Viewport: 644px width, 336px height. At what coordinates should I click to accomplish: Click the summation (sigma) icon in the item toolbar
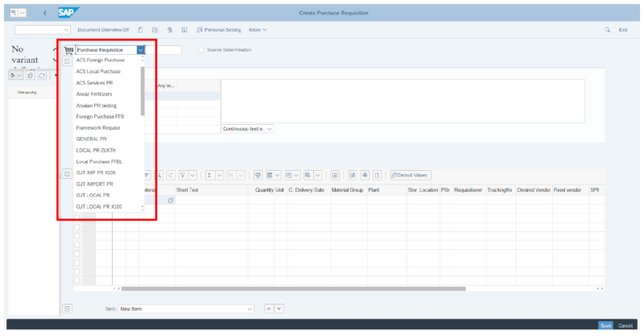coord(208,175)
